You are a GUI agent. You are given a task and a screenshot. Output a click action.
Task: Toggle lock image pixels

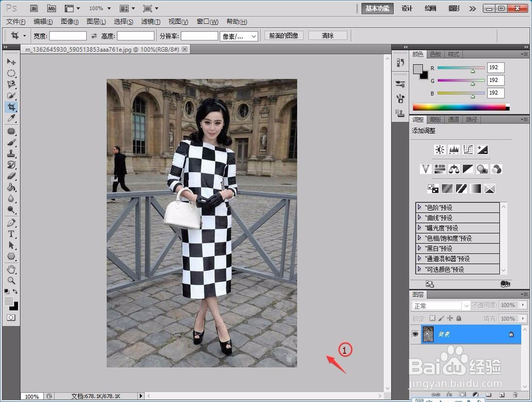441,318
